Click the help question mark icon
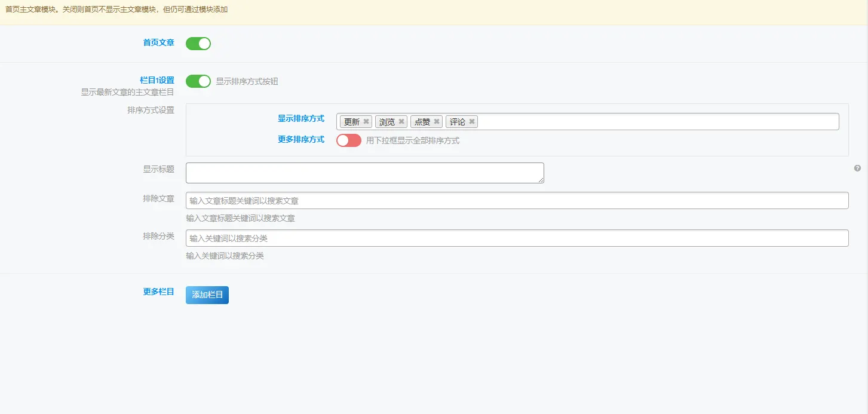 857,168
